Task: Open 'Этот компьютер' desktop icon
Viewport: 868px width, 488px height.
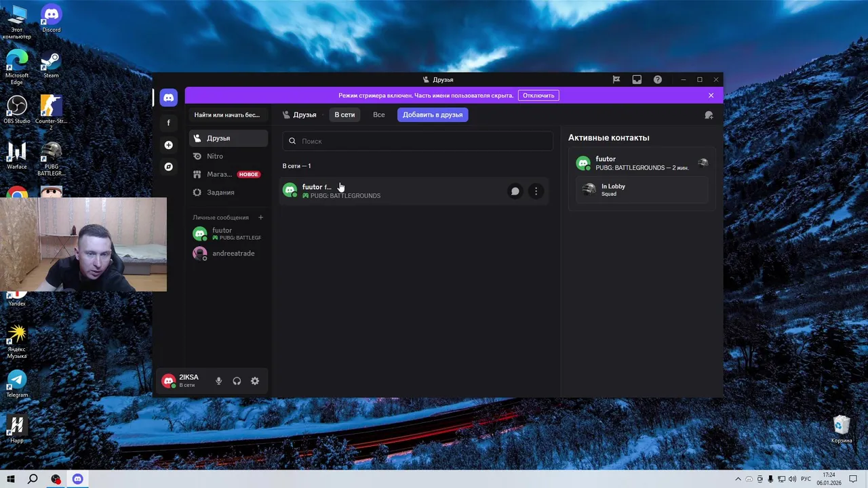Action: 17,22
